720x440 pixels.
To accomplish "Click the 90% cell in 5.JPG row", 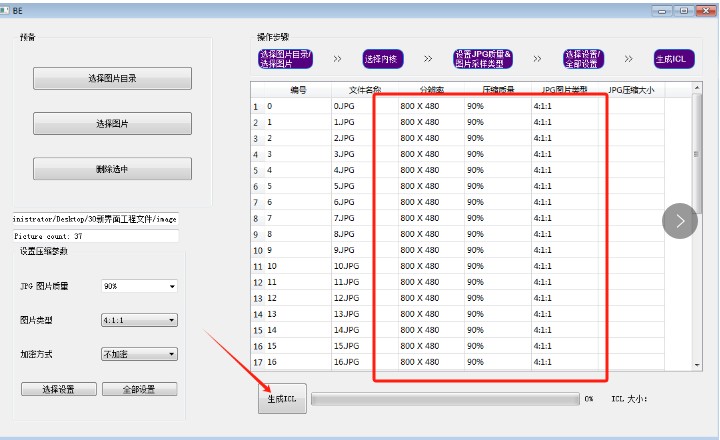I will (498, 186).
